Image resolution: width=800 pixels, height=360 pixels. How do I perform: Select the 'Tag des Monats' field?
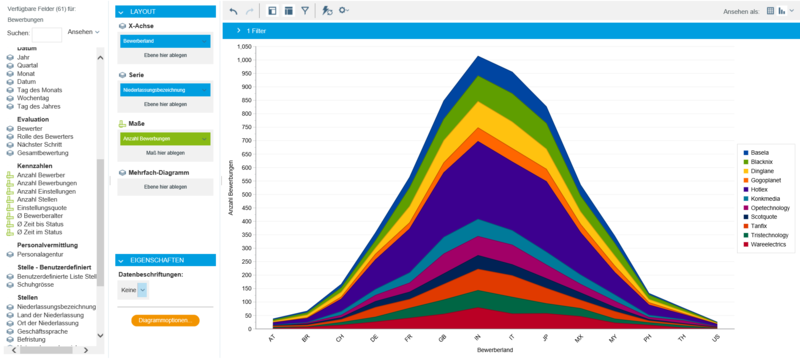click(x=40, y=90)
